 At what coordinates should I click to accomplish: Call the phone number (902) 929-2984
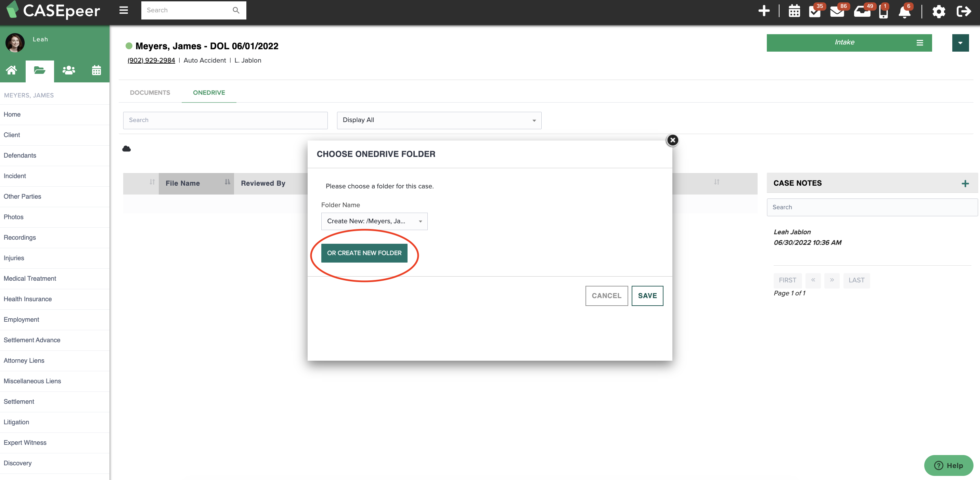click(151, 60)
